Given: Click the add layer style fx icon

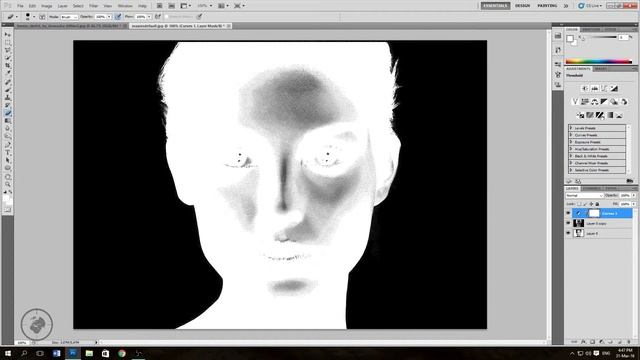Looking at the screenshot, I should [584, 342].
